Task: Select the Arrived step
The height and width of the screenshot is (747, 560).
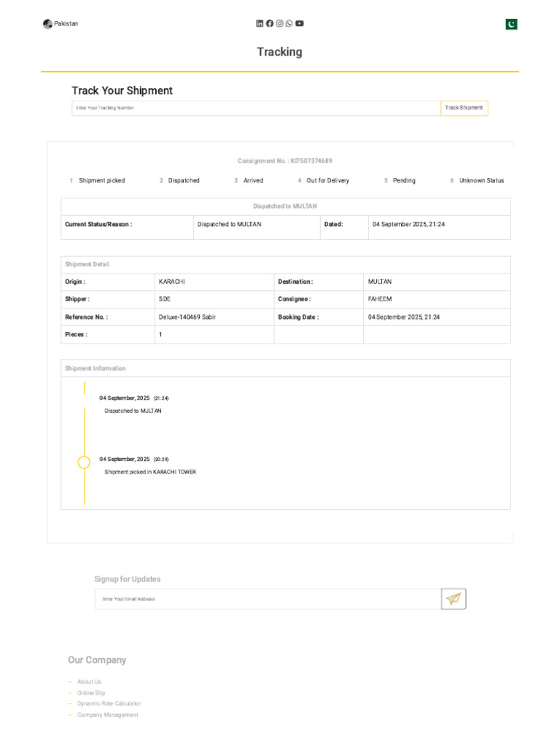Action: pyautogui.click(x=249, y=181)
